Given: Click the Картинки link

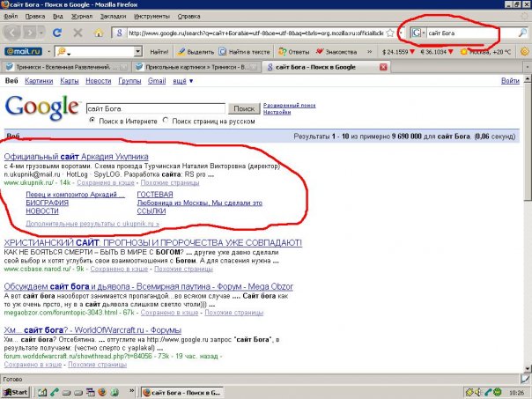Looking at the screenshot, I should [39, 81].
